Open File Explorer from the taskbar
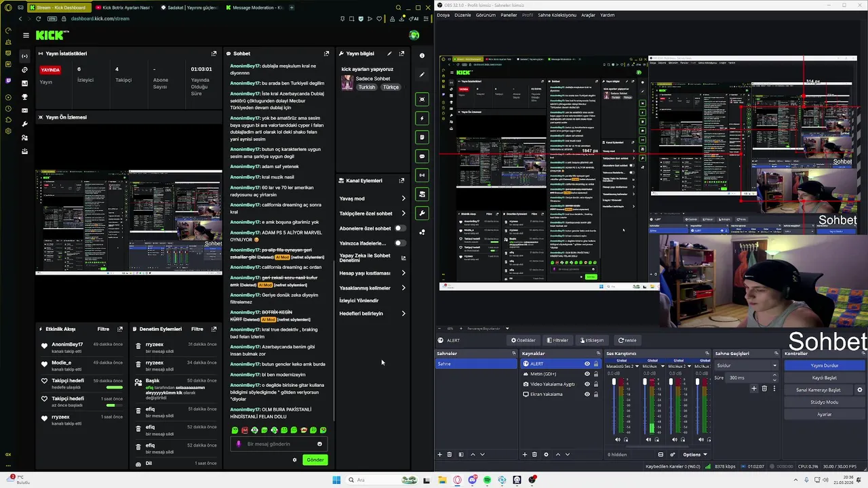The height and width of the screenshot is (488, 868). (x=442, y=480)
